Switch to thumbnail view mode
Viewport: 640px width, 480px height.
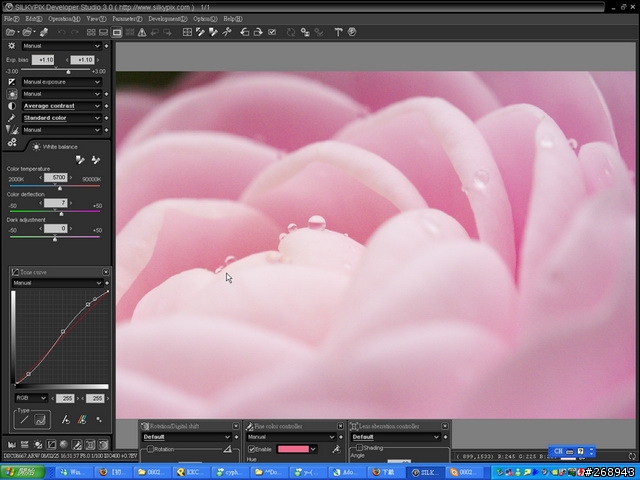91,32
